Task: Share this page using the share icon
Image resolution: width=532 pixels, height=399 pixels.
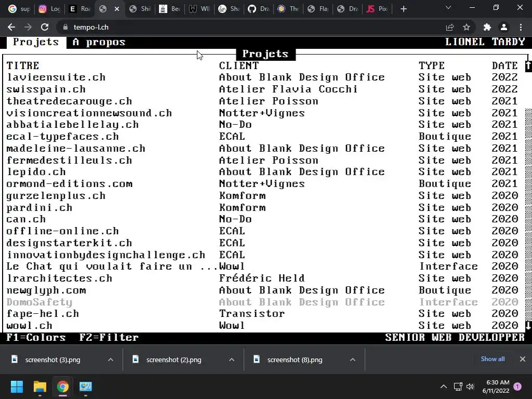Action: click(450, 27)
